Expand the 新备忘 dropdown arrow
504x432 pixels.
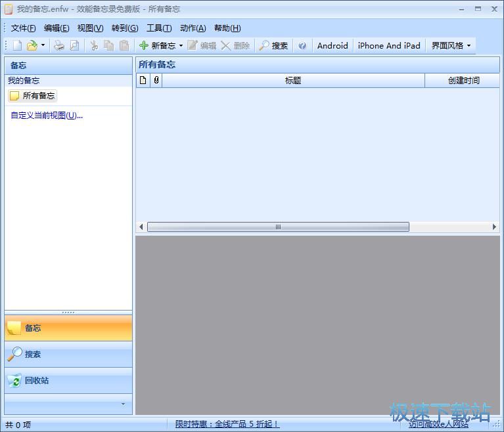tap(181, 45)
